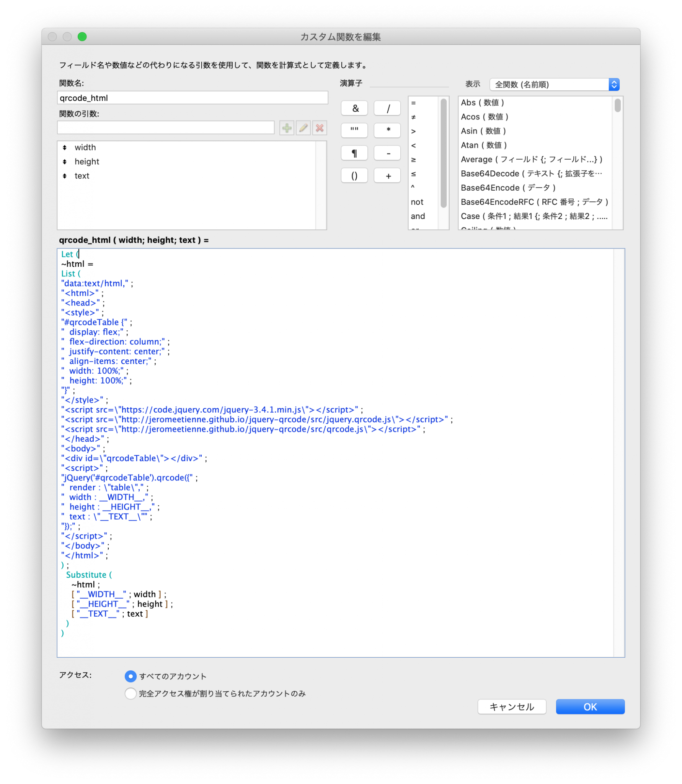This screenshot has height=784, width=682.
Task: Insert the division / operator
Action: [x=387, y=108]
